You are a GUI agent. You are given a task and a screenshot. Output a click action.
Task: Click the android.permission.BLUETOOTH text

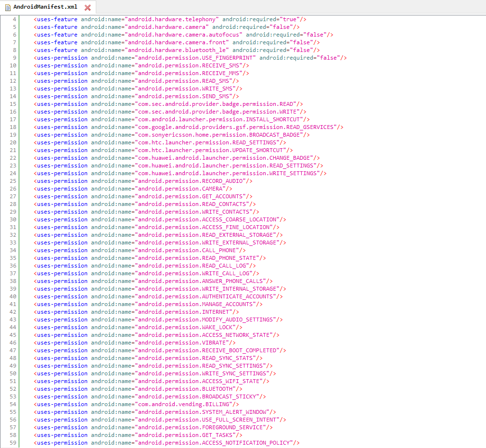click(x=185, y=389)
